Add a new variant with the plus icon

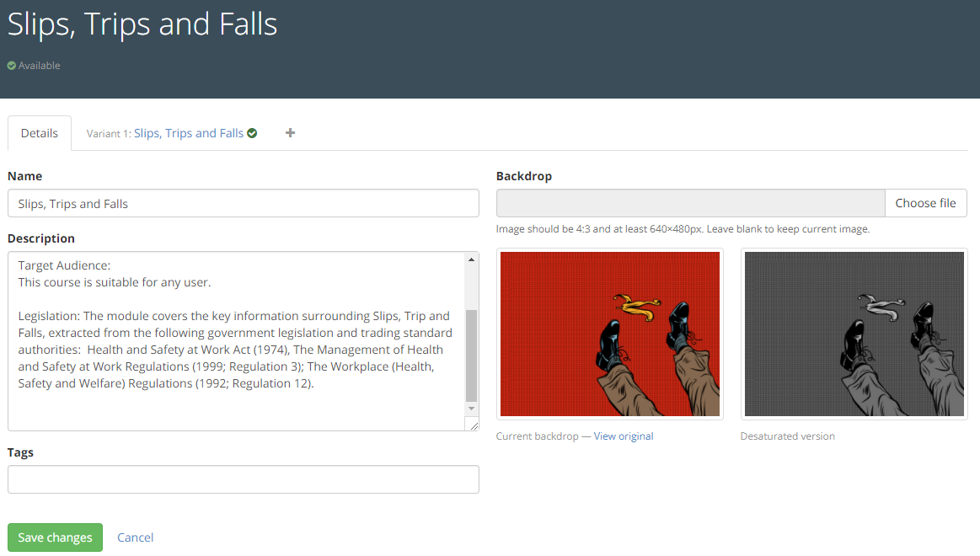click(290, 133)
